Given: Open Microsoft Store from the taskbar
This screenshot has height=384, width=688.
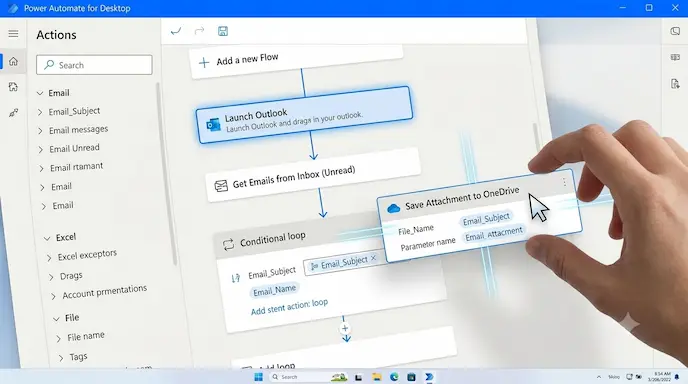Looking at the screenshot, I should coord(411,377).
